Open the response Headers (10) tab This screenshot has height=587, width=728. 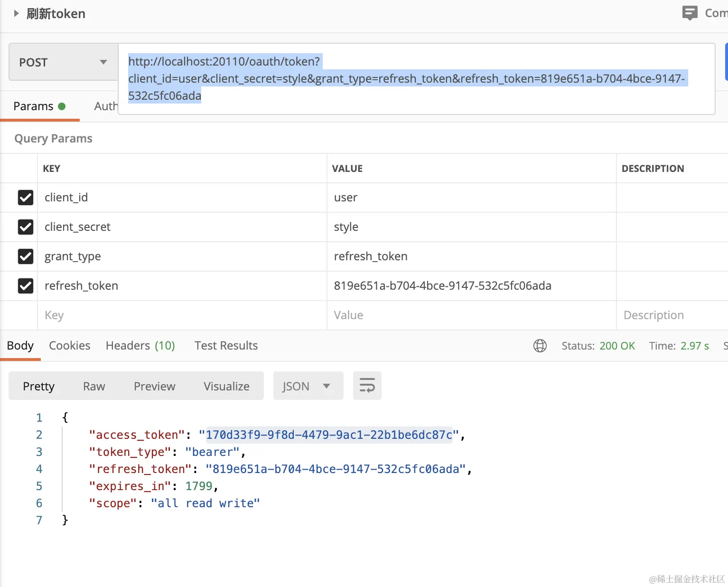click(x=140, y=346)
